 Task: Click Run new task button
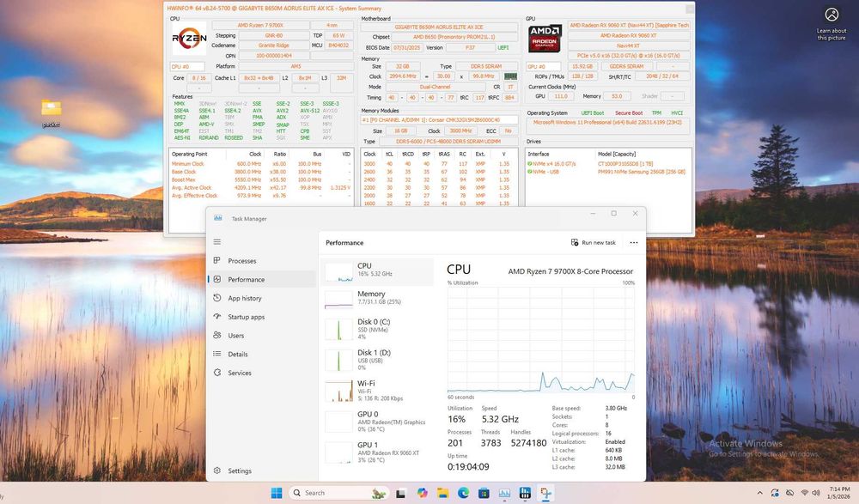[594, 242]
